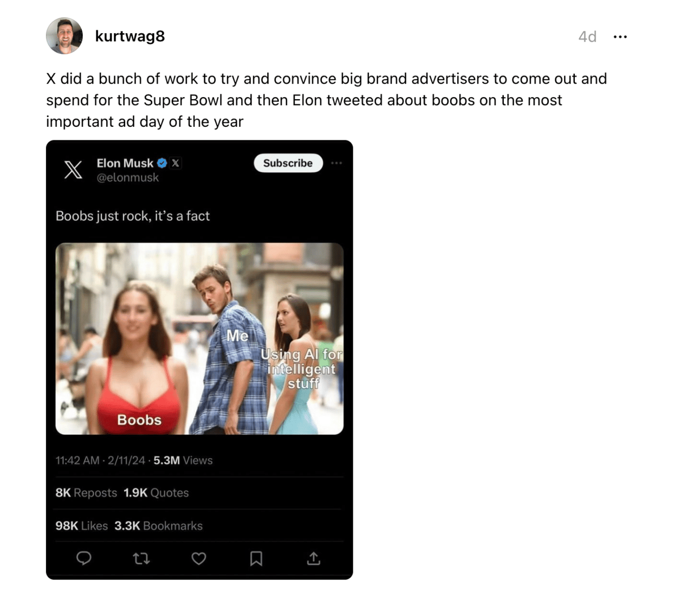Click the Subscribe button

point(288,163)
